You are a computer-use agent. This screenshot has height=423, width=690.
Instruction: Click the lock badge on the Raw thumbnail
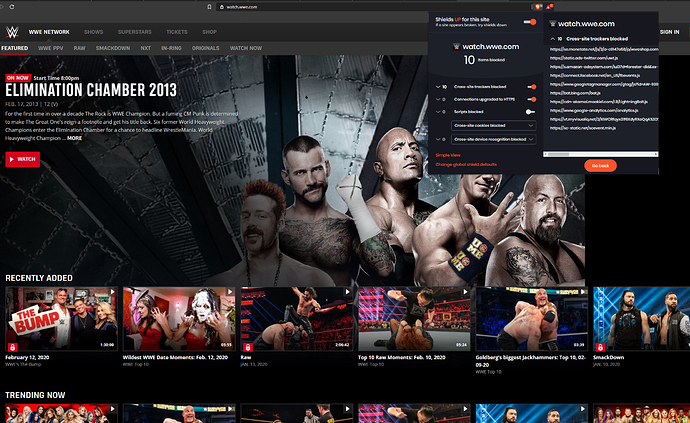[248, 347]
